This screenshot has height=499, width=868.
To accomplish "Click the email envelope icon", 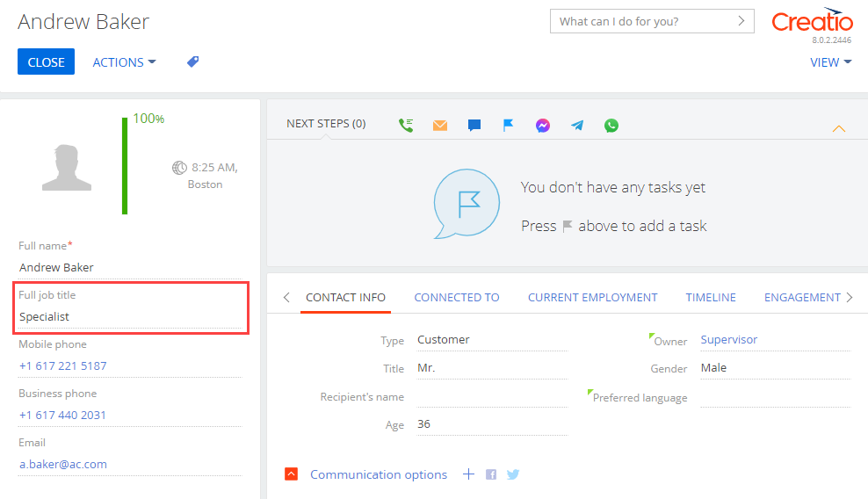I will tap(440, 125).
